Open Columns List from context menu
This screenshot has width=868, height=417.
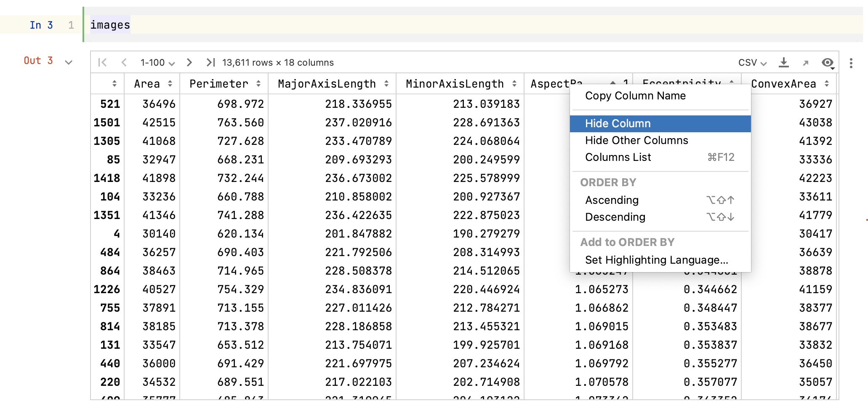pos(660,157)
